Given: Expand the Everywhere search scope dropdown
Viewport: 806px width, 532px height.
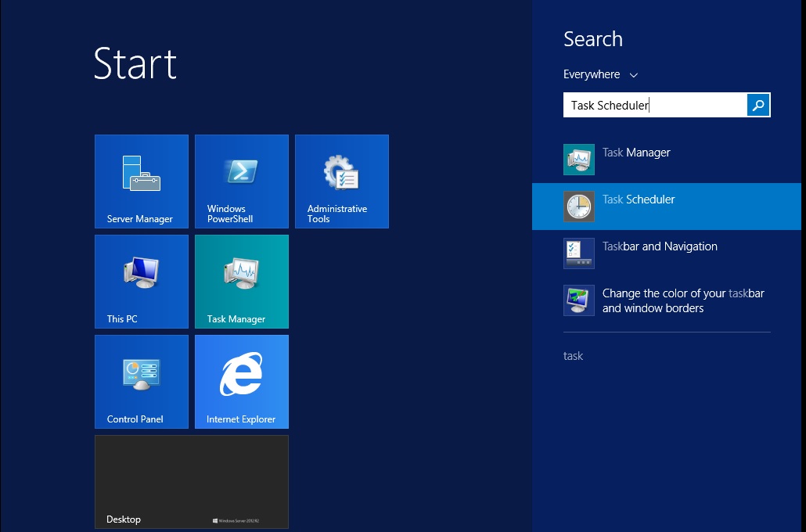Looking at the screenshot, I should tap(600, 74).
